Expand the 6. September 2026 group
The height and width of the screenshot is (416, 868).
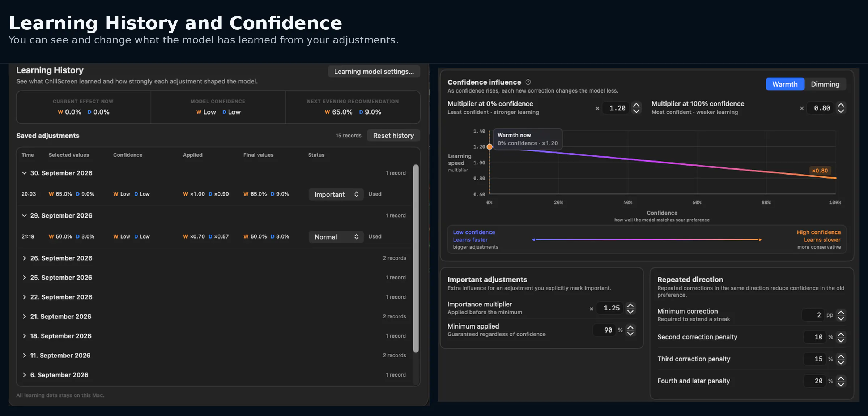tap(24, 375)
